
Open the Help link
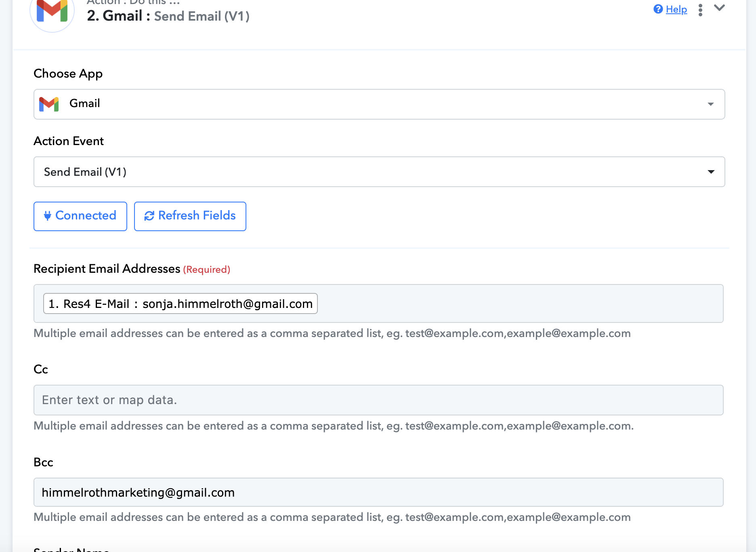pos(676,9)
